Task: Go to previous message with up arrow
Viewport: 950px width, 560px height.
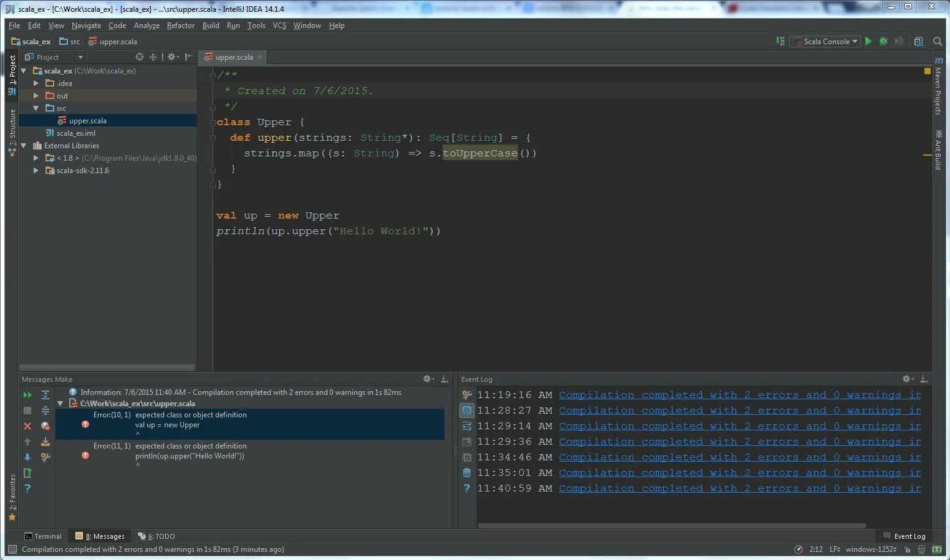Action: tap(27, 442)
